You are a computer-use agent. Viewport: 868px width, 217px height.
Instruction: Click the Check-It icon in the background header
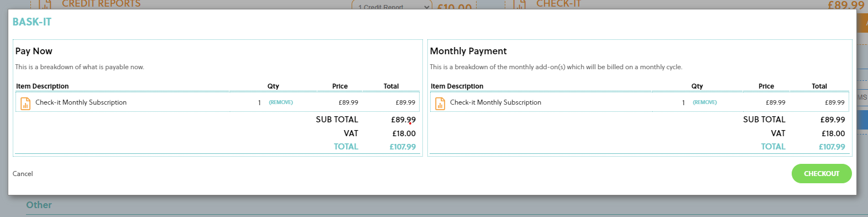point(520,4)
